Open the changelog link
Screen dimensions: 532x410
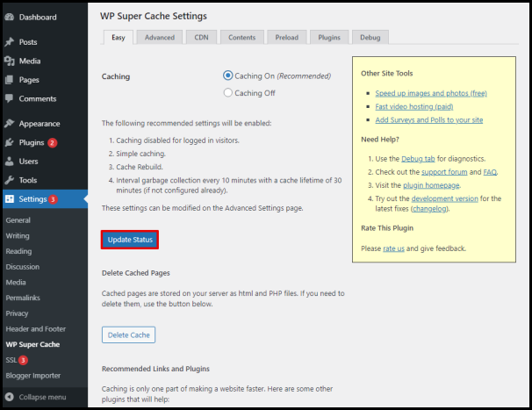tap(429, 209)
